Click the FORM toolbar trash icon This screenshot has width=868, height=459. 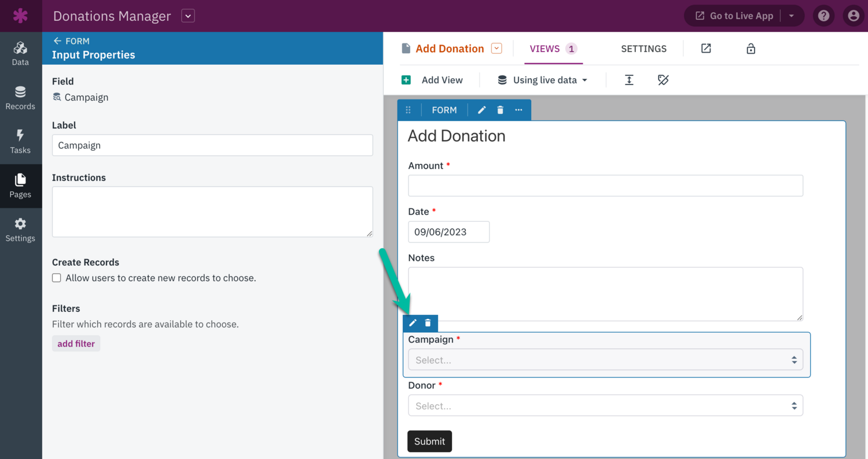coord(501,110)
